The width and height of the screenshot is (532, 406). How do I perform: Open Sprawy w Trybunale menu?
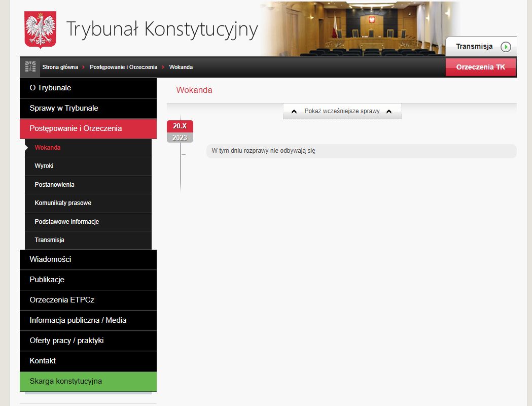[x=88, y=108]
